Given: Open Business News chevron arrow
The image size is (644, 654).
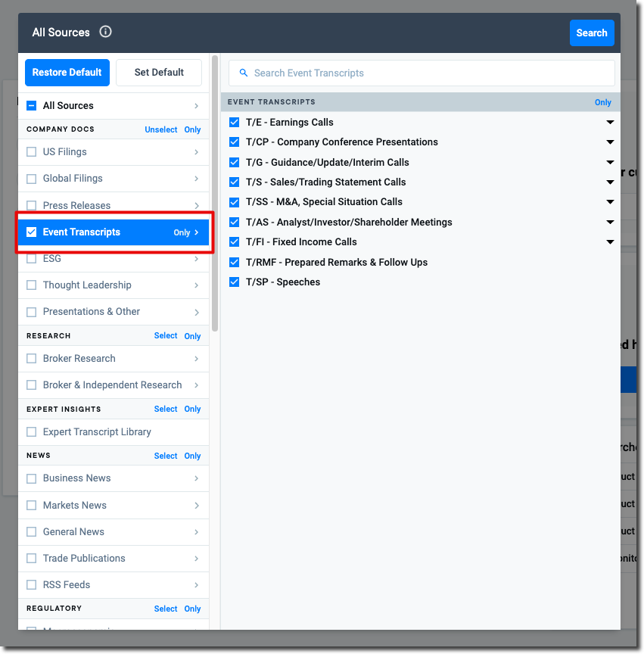Looking at the screenshot, I should 196,478.
